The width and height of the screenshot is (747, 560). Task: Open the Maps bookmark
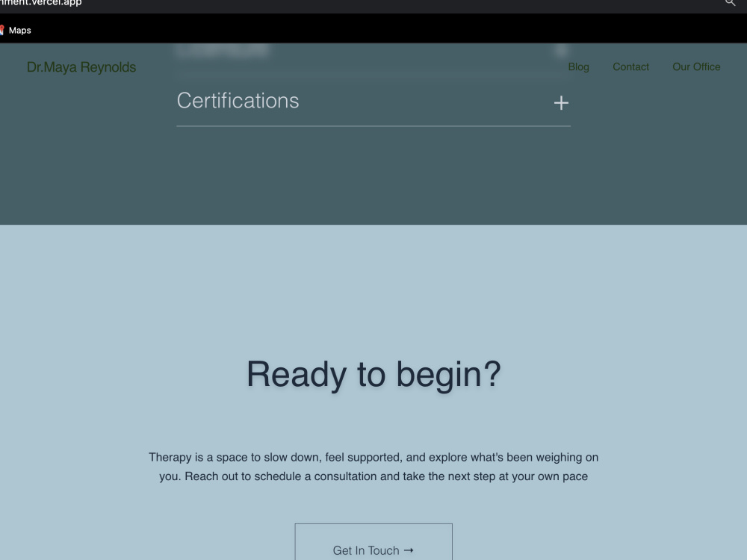16,31
